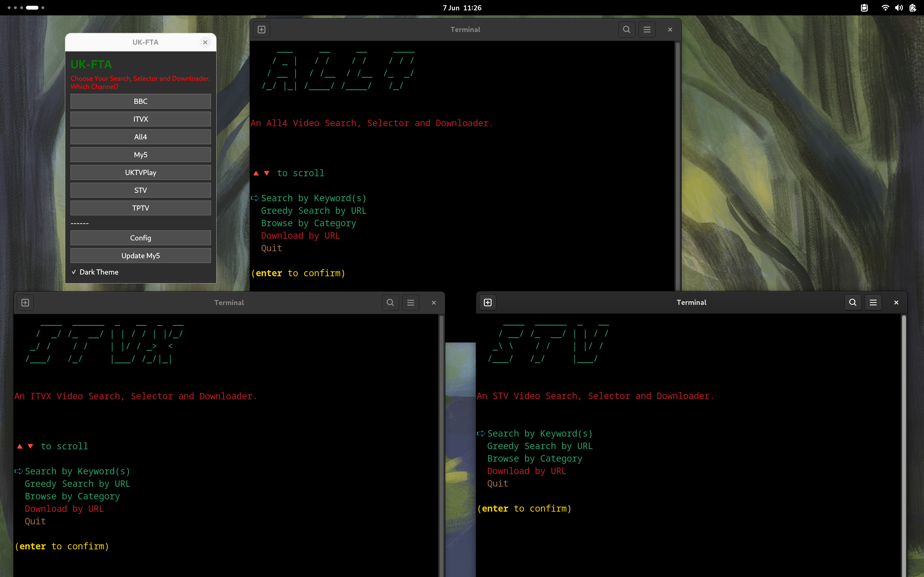
Task: Toggle the Dark Theme checkbox
Action: click(x=74, y=272)
